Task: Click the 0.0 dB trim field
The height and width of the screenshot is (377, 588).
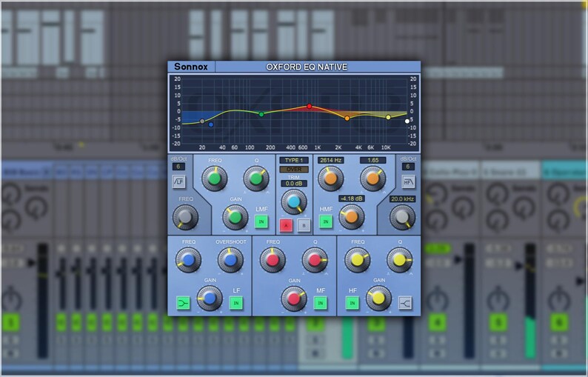Action: [294, 184]
